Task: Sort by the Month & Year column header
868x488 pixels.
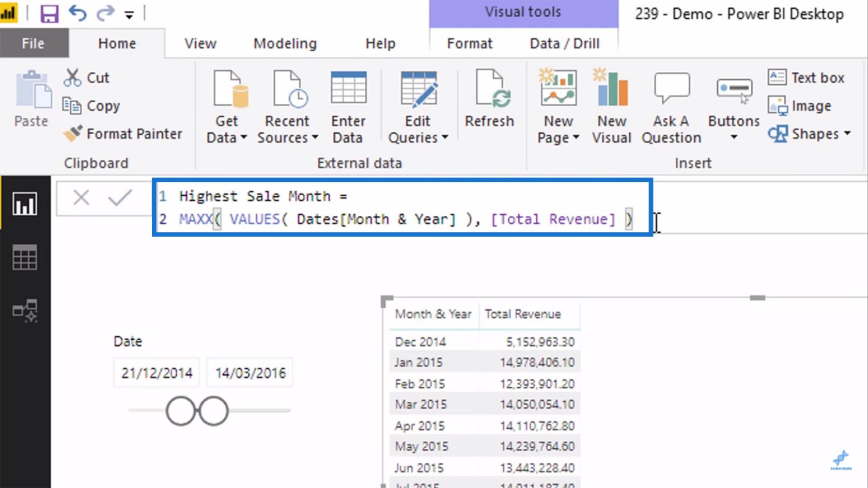Action: (433, 314)
